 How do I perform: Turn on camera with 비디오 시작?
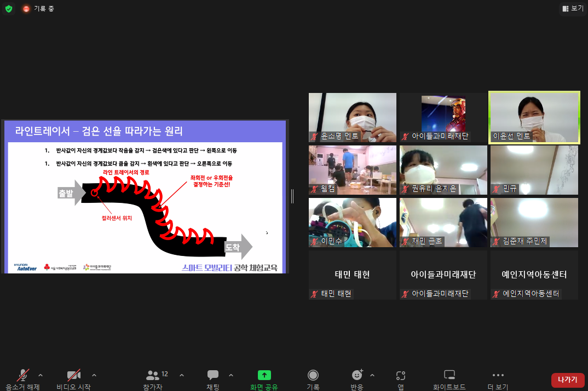[x=73, y=376]
